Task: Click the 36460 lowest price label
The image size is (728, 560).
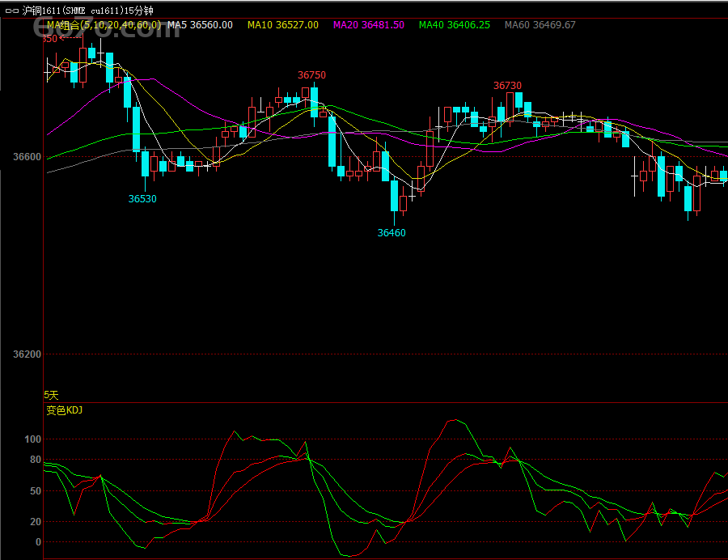Action: point(392,233)
